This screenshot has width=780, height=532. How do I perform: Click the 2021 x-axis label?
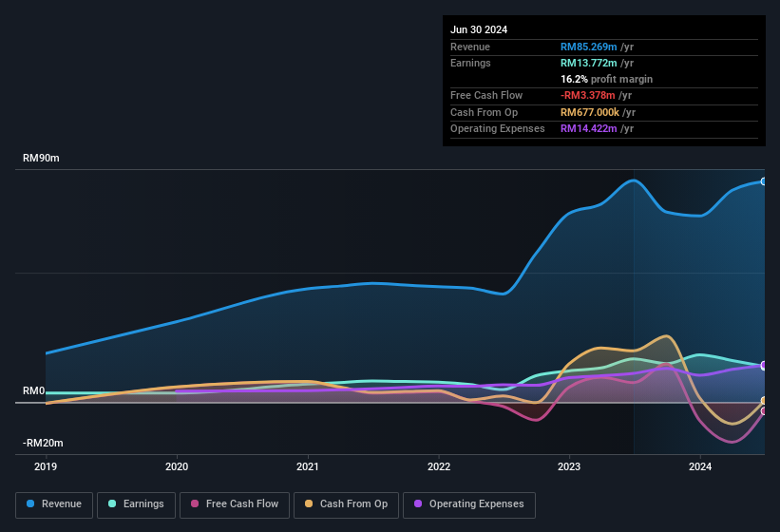pos(308,466)
